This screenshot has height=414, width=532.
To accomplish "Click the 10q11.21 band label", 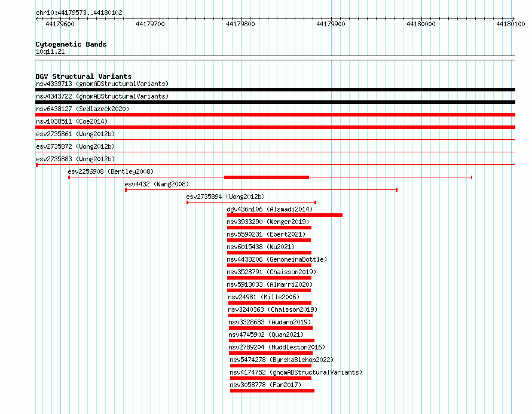I will coord(50,51).
